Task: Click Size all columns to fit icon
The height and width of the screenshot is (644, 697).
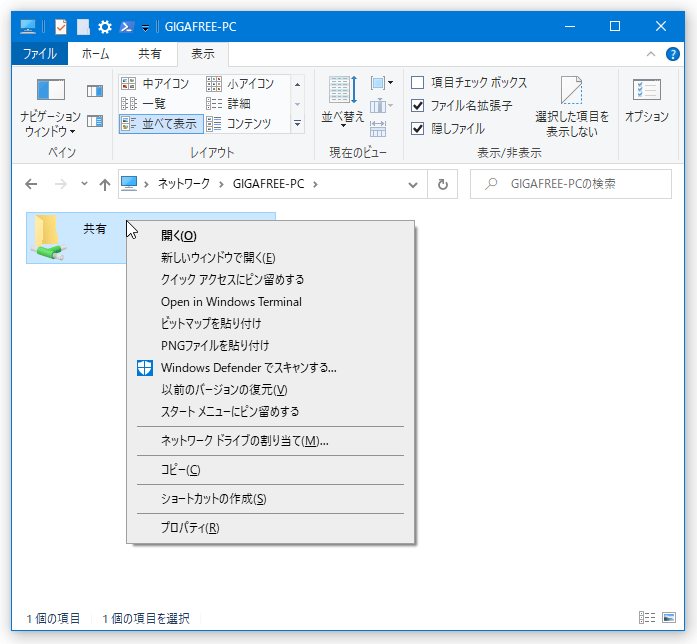Action: tap(378, 129)
